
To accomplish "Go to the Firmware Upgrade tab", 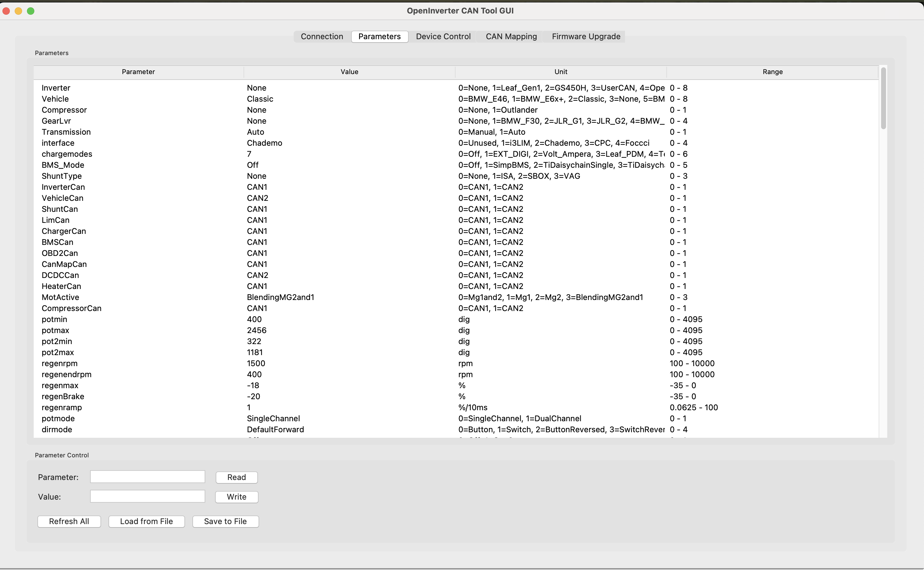I will pyautogui.click(x=585, y=36).
